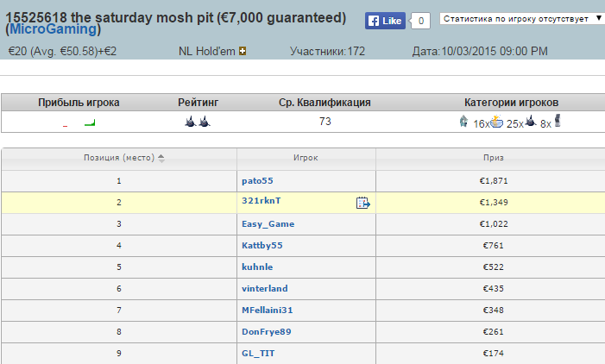This screenshot has height=364, width=605.
Task: Open the MicroGaming network link
Action: pos(54,29)
